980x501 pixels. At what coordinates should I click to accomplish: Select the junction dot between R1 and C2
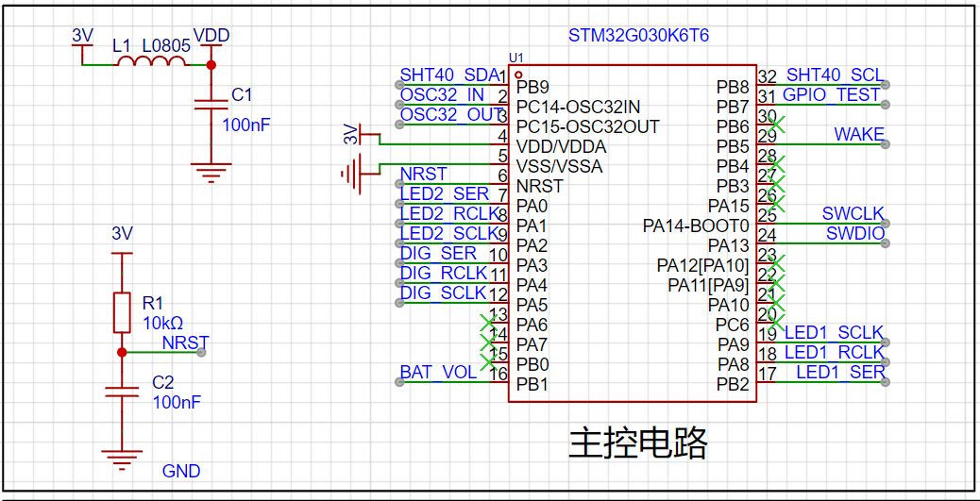point(122,352)
